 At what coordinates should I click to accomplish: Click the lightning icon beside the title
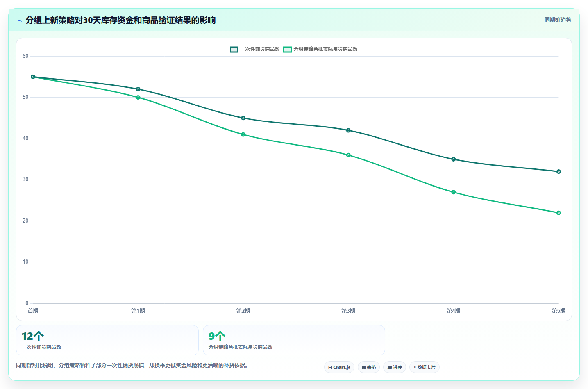tap(19, 20)
